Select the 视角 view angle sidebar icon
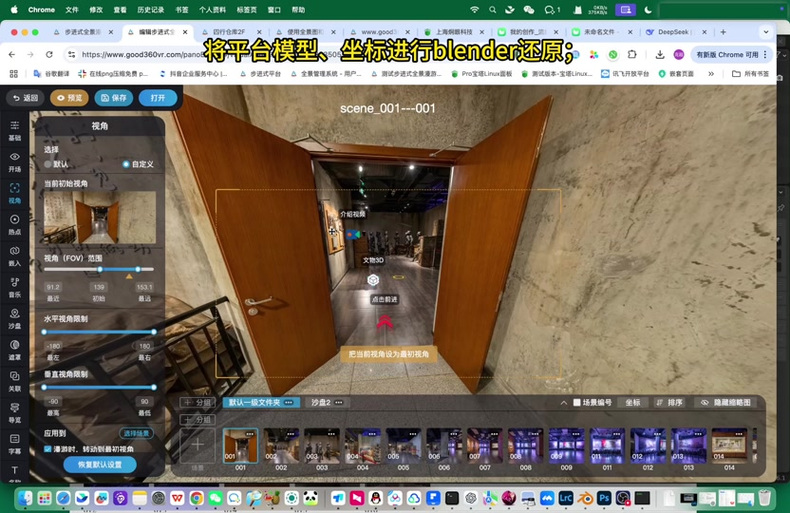 coord(15,193)
